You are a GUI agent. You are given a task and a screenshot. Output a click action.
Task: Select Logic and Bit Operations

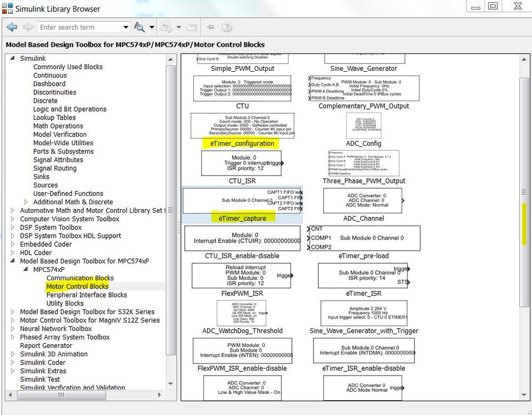(x=70, y=109)
